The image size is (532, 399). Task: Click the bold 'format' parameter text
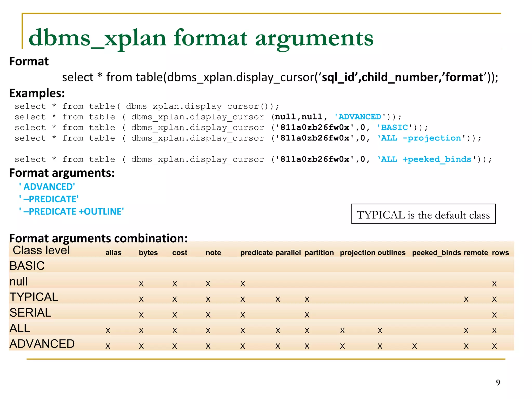pyautogui.click(x=464, y=77)
